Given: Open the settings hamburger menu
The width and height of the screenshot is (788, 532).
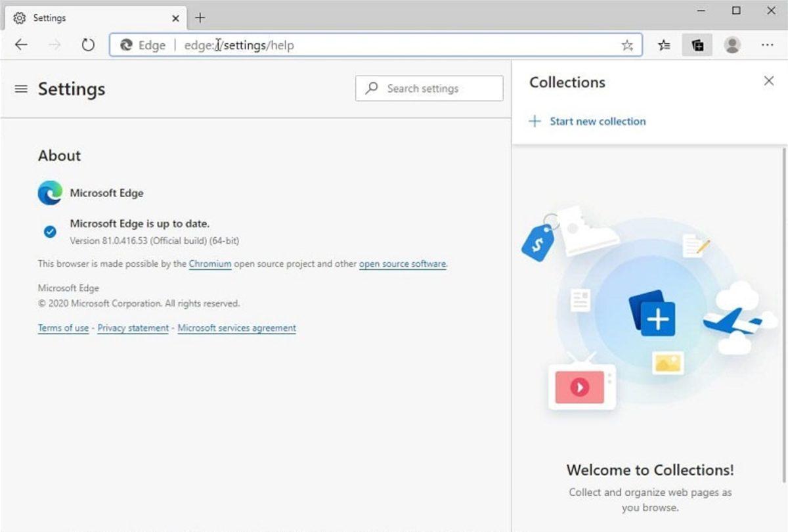Looking at the screenshot, I should click(21, 89).
